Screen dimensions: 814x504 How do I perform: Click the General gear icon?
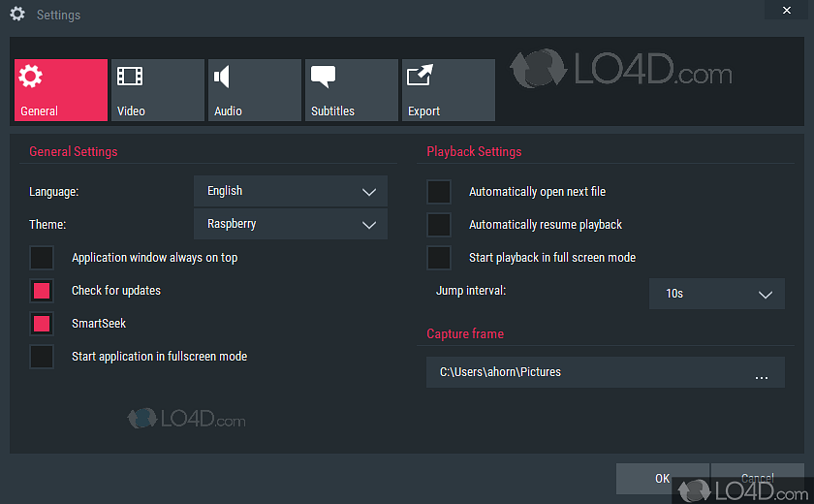pos(31,77)
